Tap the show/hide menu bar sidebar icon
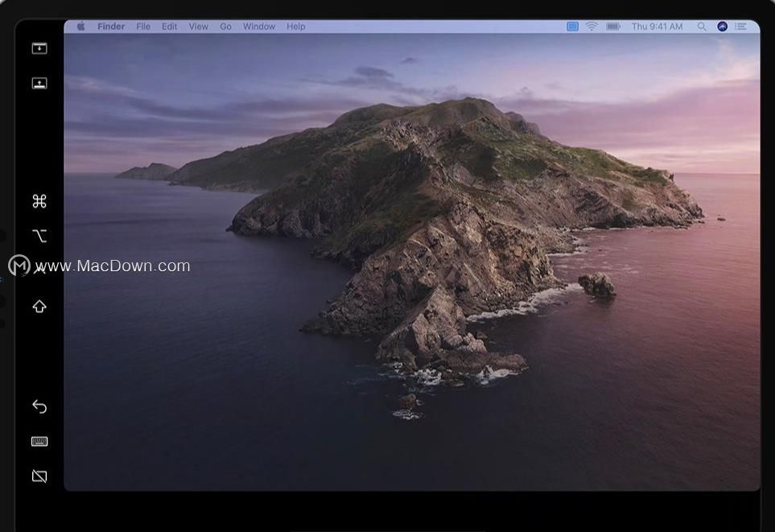 pos(39,48)
